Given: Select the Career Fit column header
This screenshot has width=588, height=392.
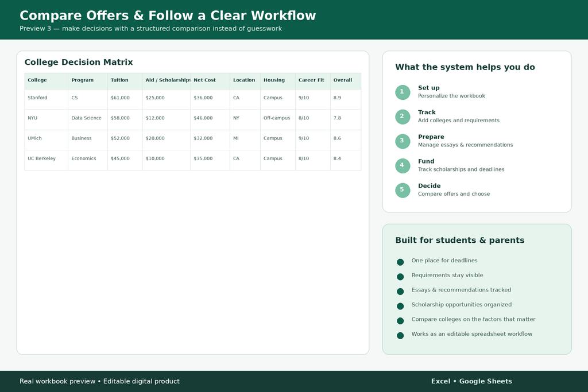Looking at the screenshot, I should (313, 81).
